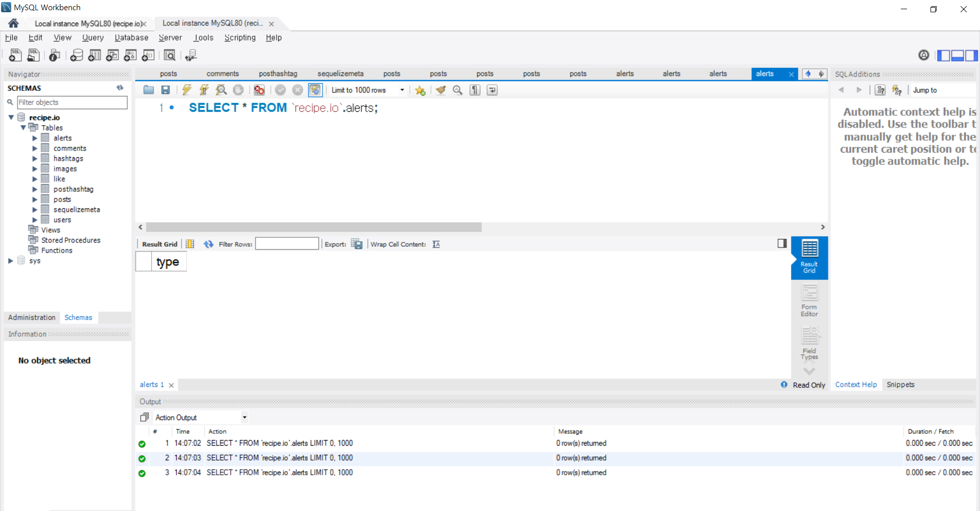This screenshot has height=511, width=980.
Task: Open the Field Types view
Action: point(809,344)
